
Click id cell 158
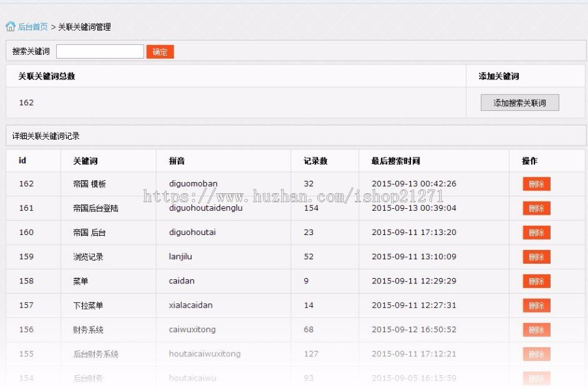click(26, 281)
